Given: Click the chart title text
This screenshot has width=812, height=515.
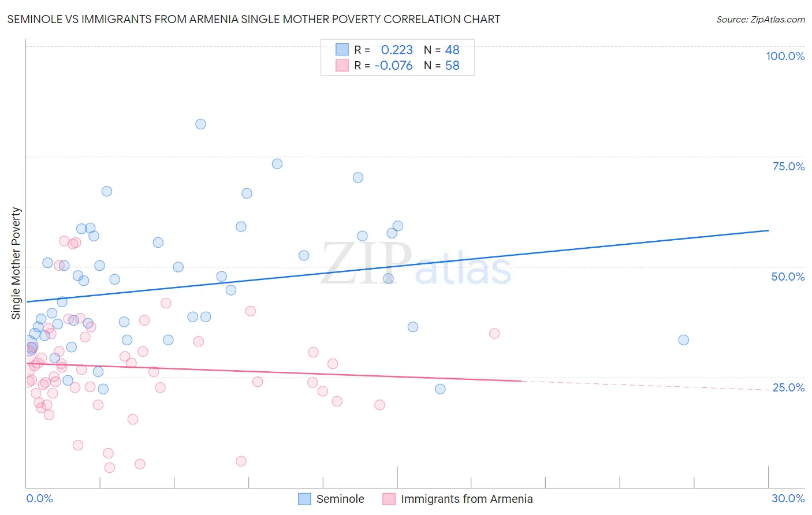Looking at the screenshot, I should (x=254, y=19).
